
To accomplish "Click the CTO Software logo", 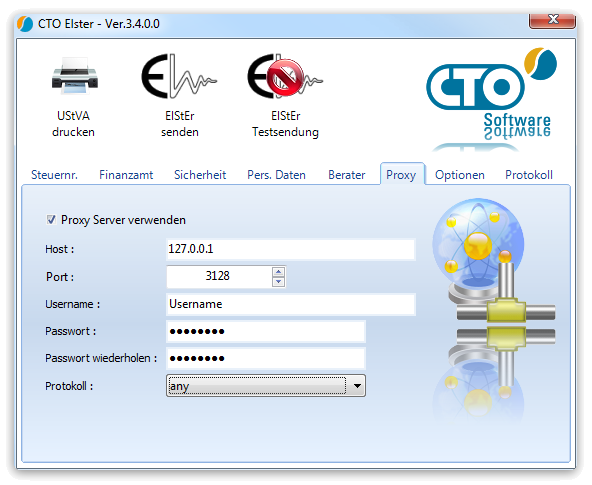I will click(x=492, y=94).
